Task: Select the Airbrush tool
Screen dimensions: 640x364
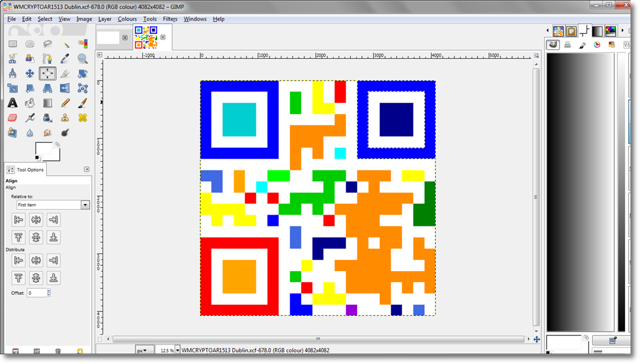Action: (x=30, y=118)
